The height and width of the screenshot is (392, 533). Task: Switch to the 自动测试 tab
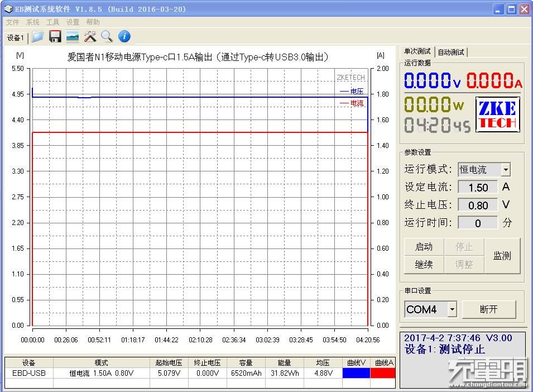(x=451, y=52)
